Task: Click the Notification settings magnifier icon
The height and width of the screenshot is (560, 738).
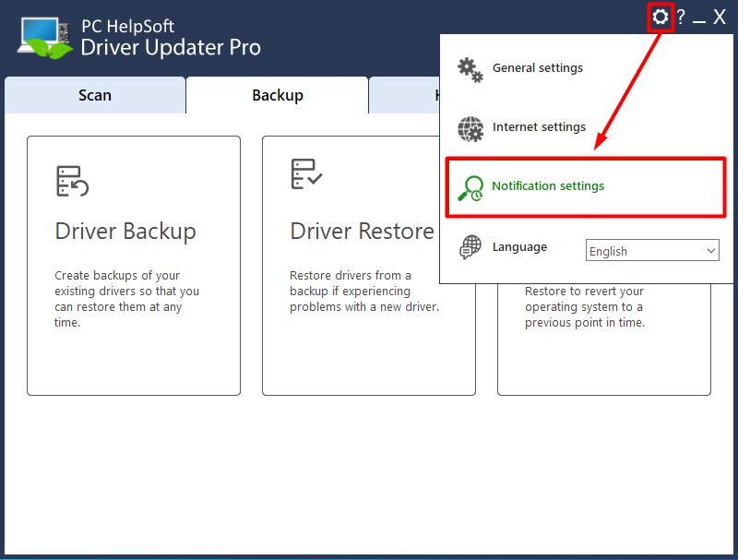Action: click(x=470, y=188)
